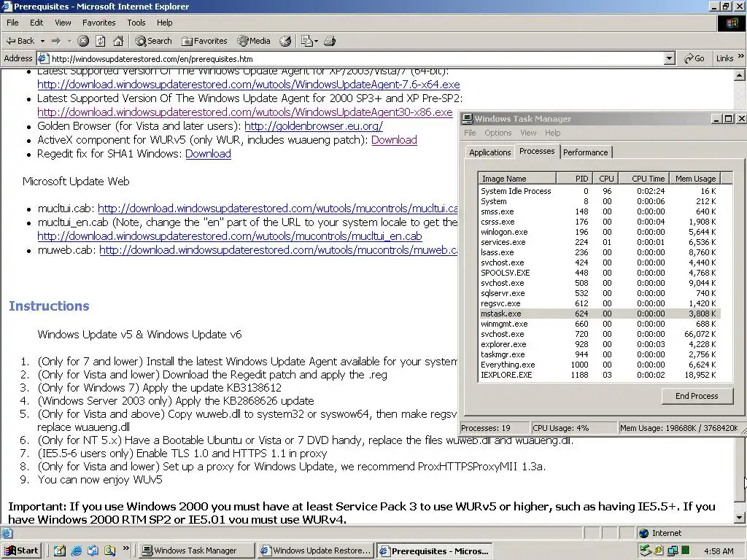Viewport: 747px width, 560px height.
Task: Go back with the Back arrow button
Action: [x=20, y=41]
